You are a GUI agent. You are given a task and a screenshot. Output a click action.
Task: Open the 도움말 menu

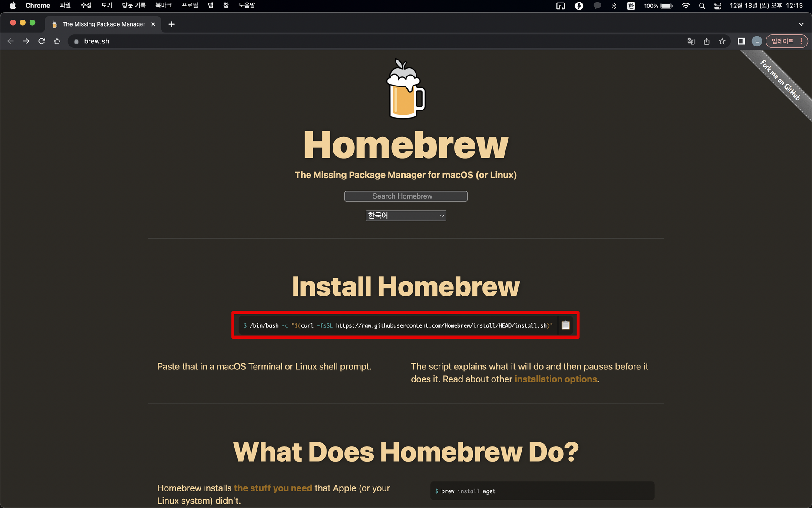pyautogui.click(x=247, y=6)
